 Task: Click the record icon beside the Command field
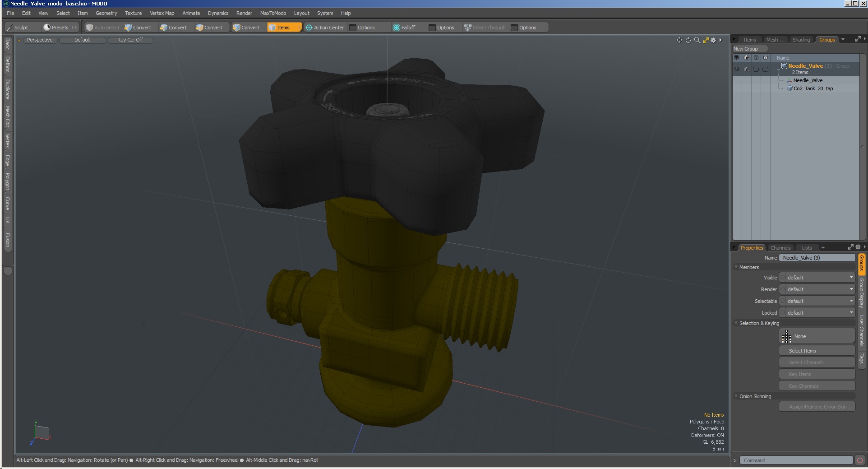point(860,460)
